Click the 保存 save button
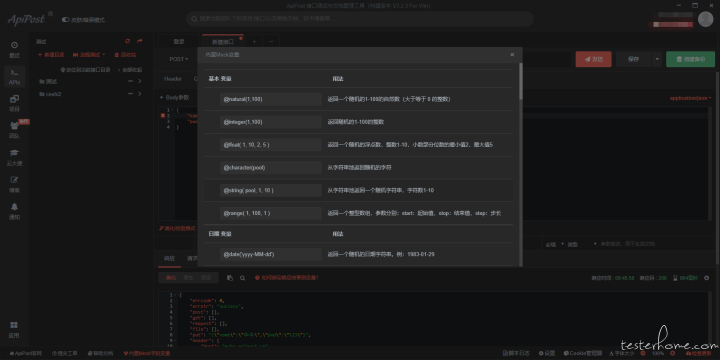 [634, 59]
